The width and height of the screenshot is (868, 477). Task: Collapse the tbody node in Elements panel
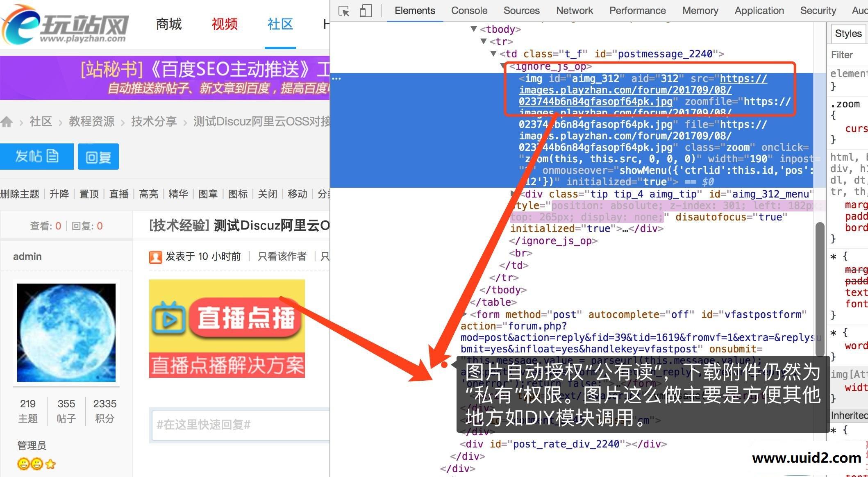(473, 29)
